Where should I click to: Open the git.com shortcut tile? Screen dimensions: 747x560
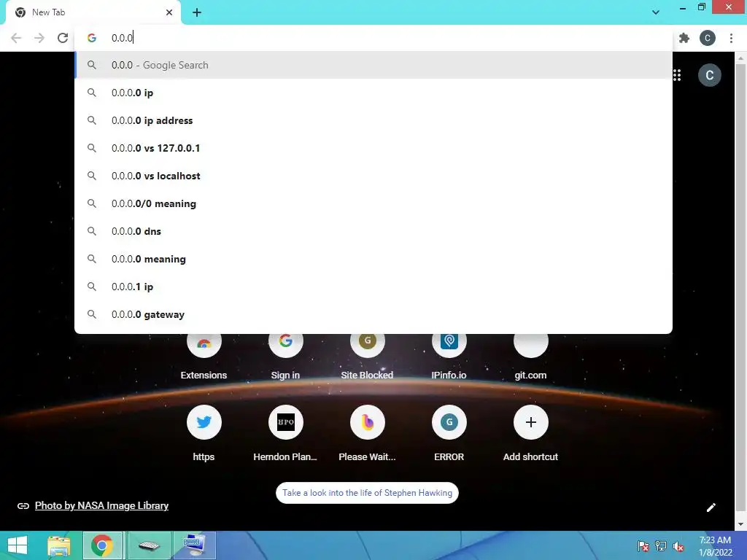point(531,357)
